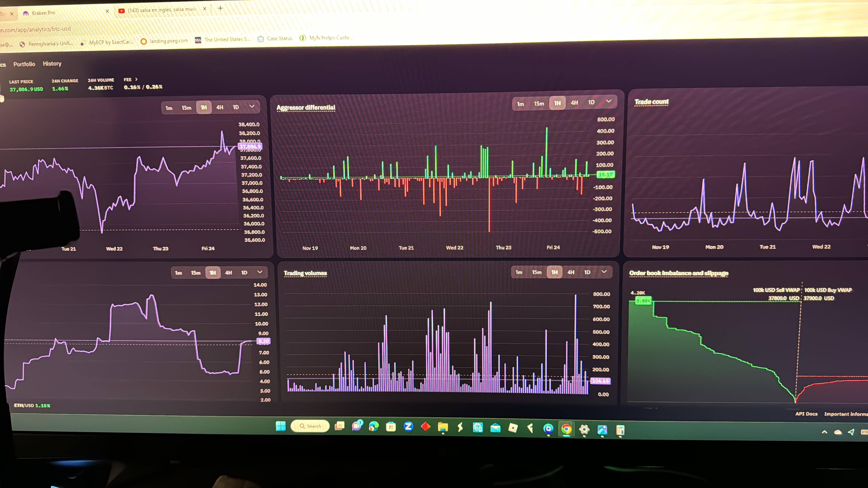
Task: Go to the Portfolio tab
Action: coord(24,64)
